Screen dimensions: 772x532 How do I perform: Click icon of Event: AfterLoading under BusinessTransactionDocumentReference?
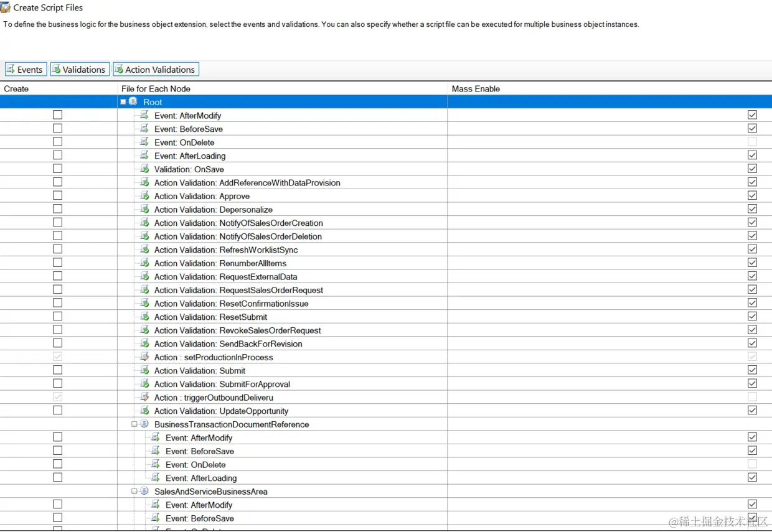point(156,478)
